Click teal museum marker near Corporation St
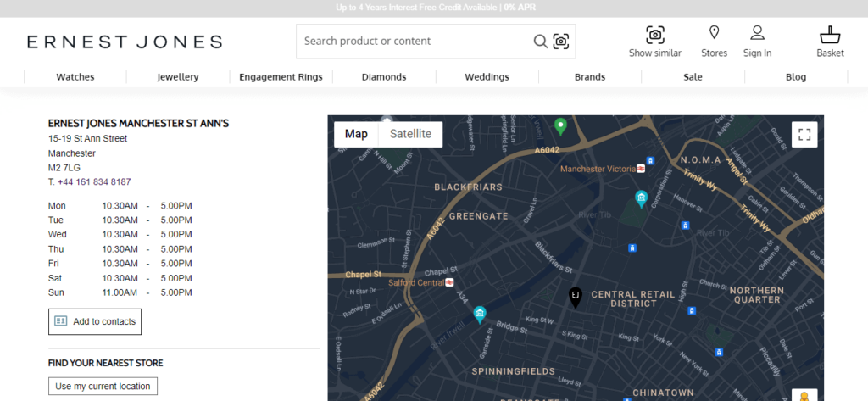 click(x=641, y=199)
